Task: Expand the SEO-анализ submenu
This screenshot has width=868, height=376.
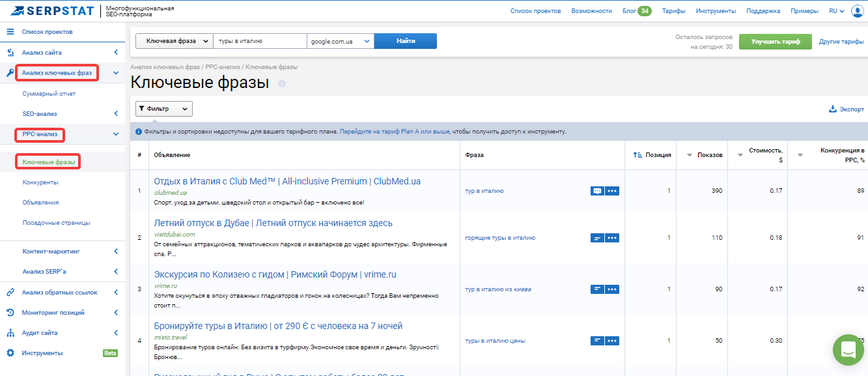Action: coord(115,114)
